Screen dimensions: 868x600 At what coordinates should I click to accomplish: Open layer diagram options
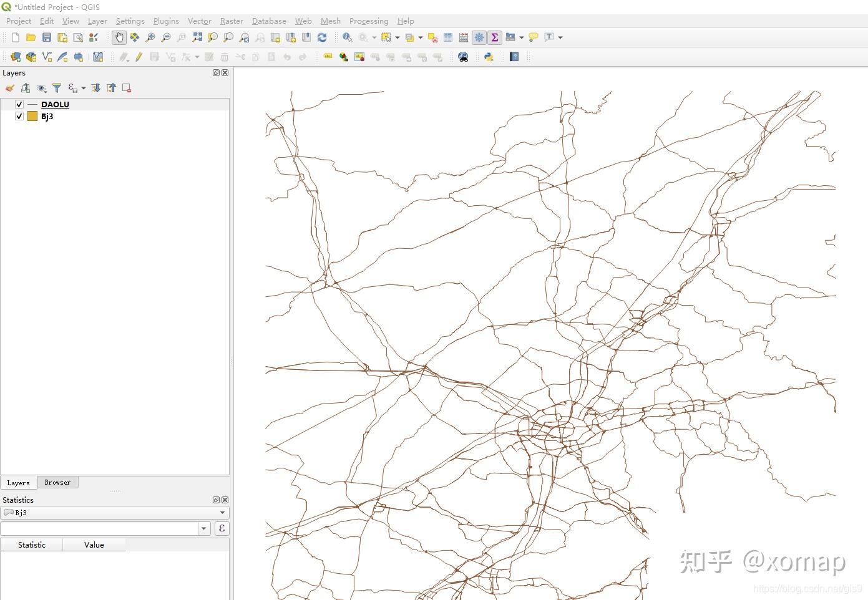(343, 57)
